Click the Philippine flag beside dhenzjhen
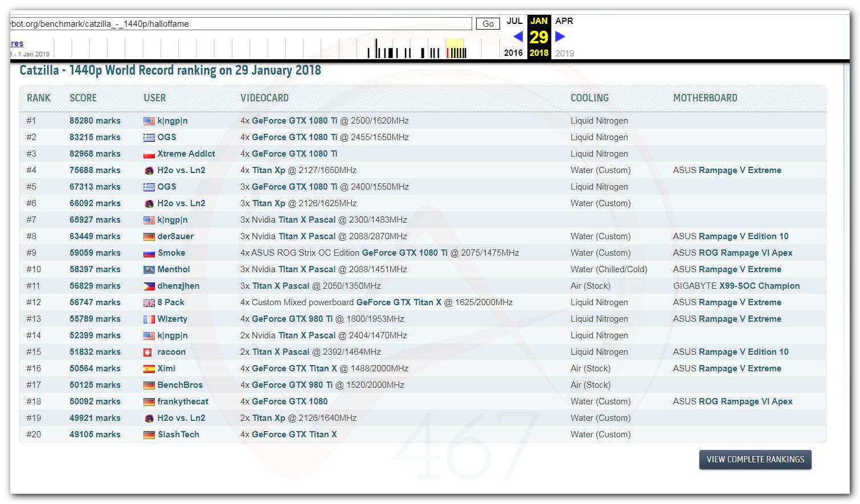Viewport: 860px width, 504px height. click(149, 286)
